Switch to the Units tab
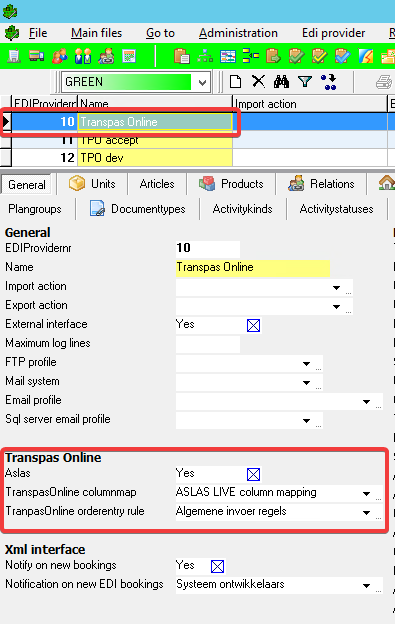 pyautogui.click(x=92, y=184)
